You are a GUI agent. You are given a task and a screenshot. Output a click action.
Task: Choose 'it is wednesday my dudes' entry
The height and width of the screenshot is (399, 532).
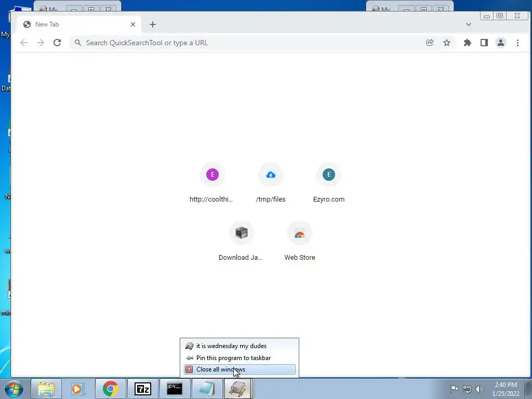(x=240, y=346)
